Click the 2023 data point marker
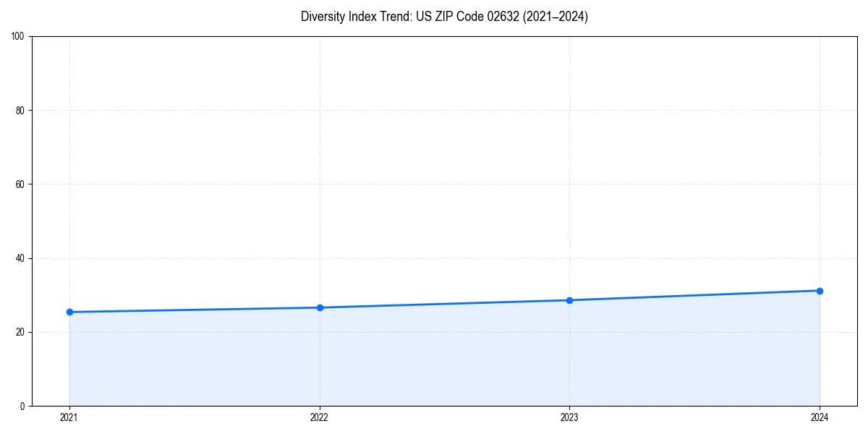 (x=570, y=299)
